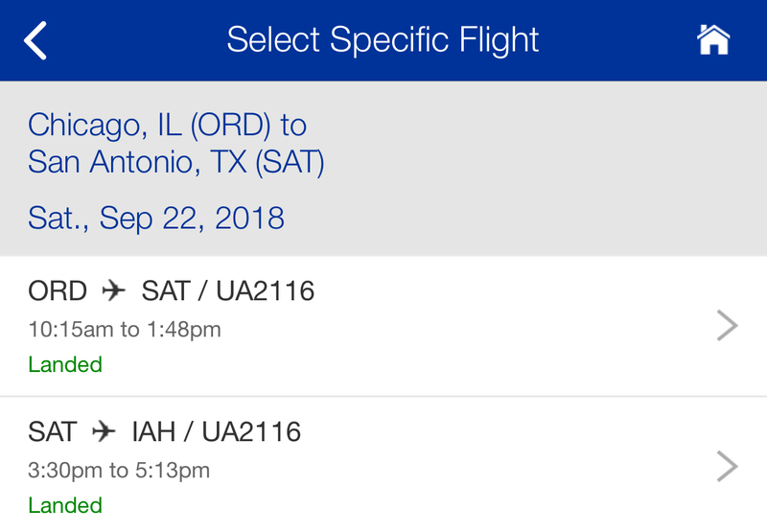The image size is (767, 532).
Task: Click Landed status of ORD flight
Action: pos(65,365)
